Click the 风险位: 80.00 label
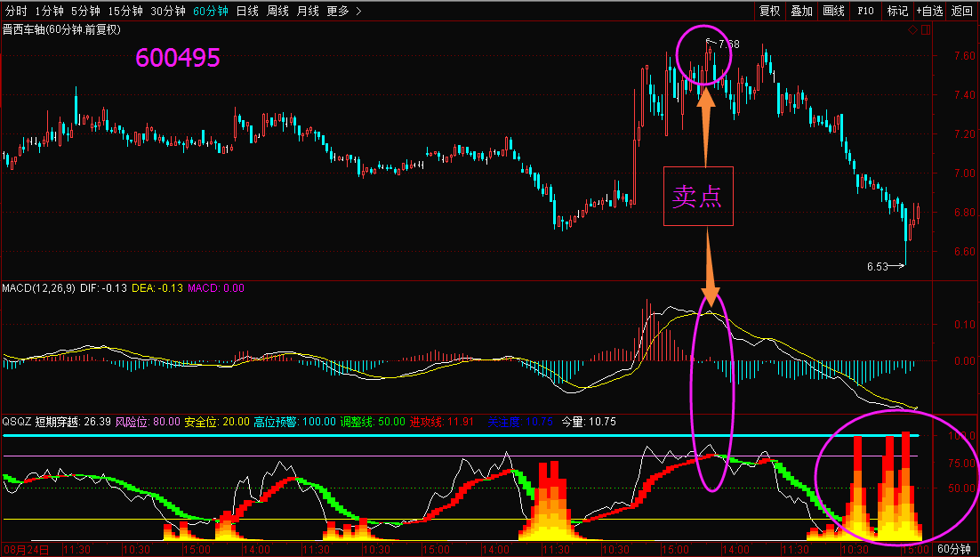This screenshot has width=980, height=557. point(149,422)
